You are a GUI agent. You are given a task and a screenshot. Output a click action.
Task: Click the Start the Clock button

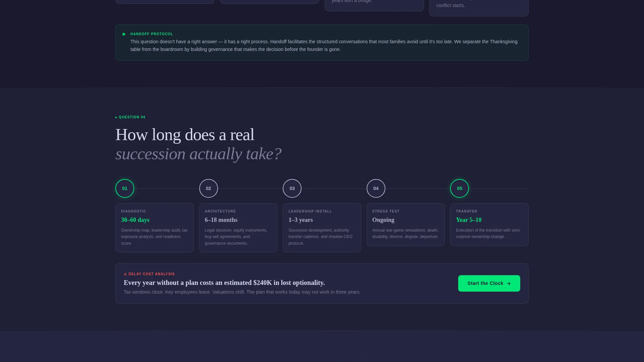[x=489, y=283]
